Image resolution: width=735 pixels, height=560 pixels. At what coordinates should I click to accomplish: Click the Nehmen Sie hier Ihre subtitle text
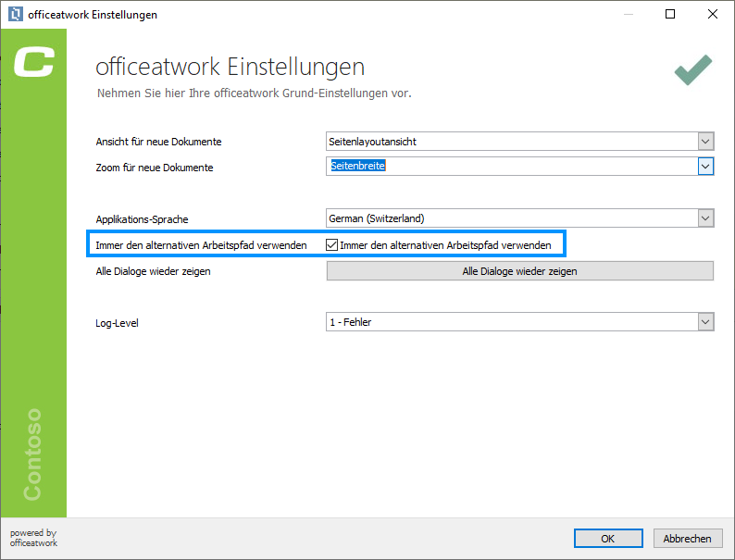click(x=254, y=93)
